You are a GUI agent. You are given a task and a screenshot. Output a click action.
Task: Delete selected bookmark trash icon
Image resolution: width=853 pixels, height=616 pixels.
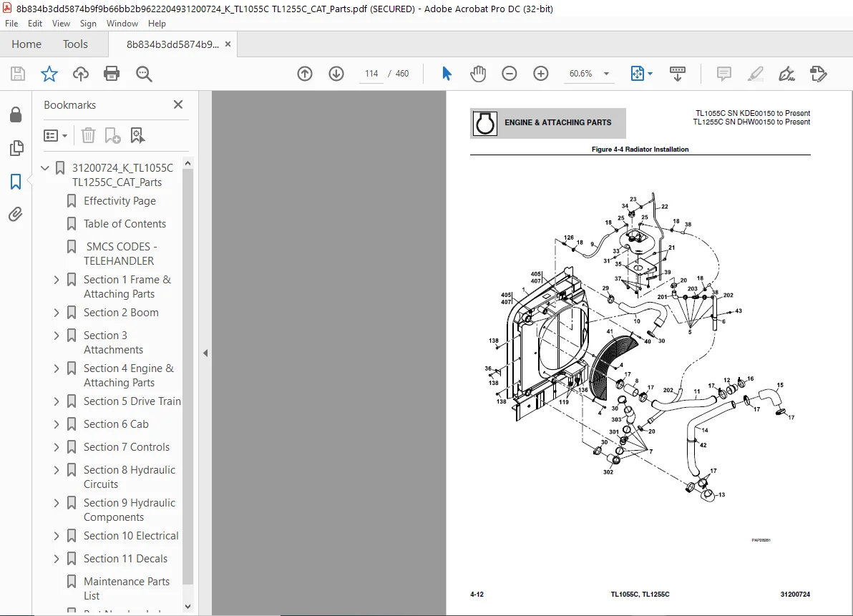[x=88, y=135]
